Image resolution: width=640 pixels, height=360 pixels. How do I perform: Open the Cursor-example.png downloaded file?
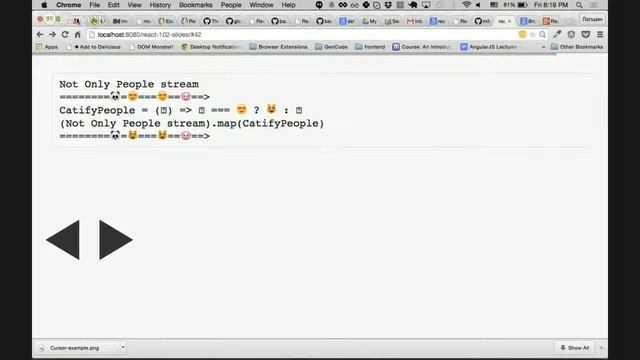tap(75, 348)
